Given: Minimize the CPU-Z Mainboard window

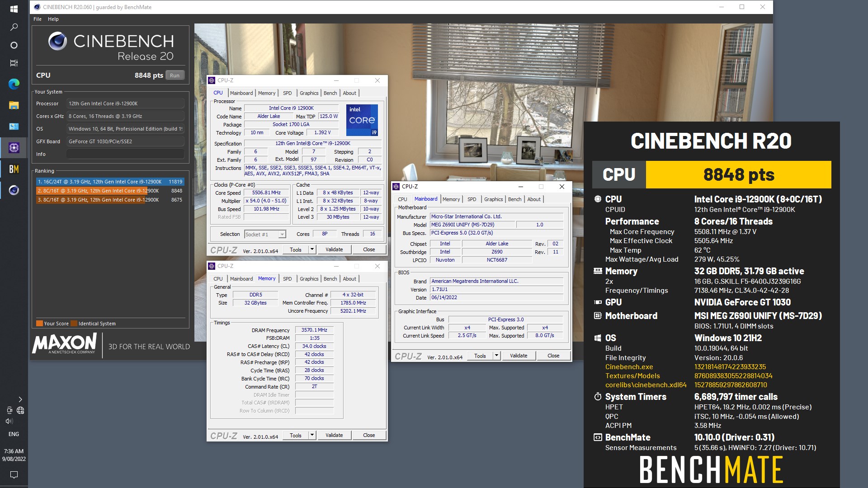Looking at the screenshot, I should point(521,187).
